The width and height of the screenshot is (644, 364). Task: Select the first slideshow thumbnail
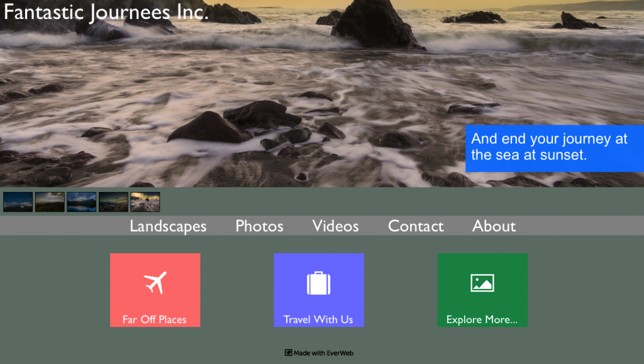point(18,202)
